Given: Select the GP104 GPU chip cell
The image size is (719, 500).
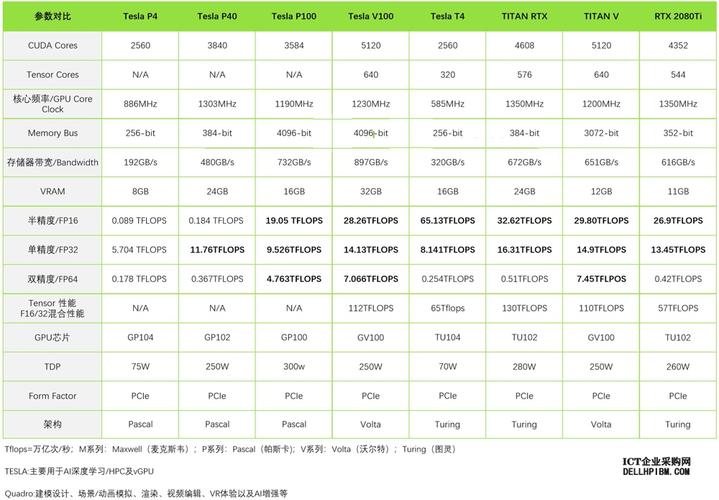Looking at the screenshot, I should [140, 338].
